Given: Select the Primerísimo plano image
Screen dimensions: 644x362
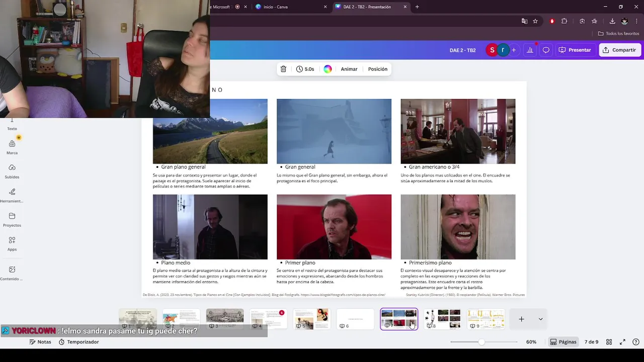Looking at the screenshot, I should coord(458,227).
